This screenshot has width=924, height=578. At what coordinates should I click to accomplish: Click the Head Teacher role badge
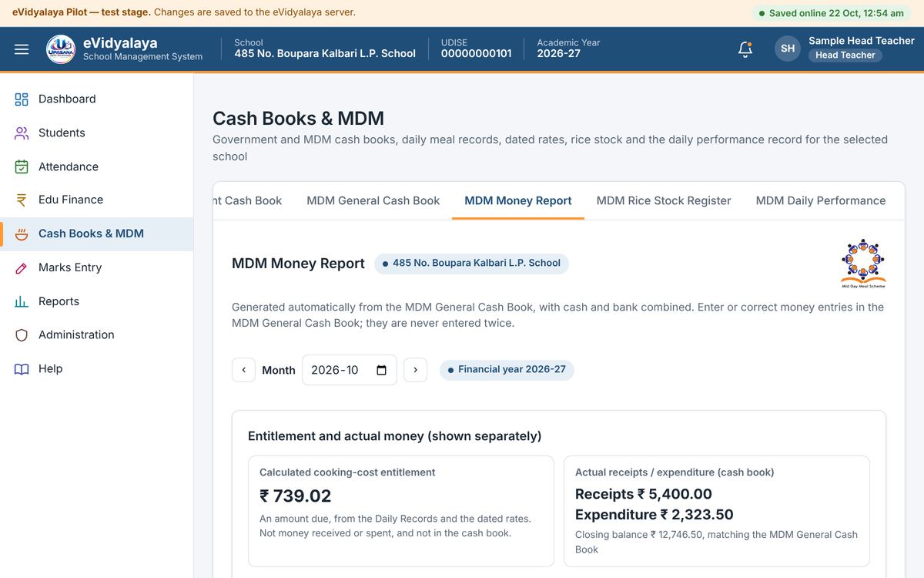tap(845, 55)
